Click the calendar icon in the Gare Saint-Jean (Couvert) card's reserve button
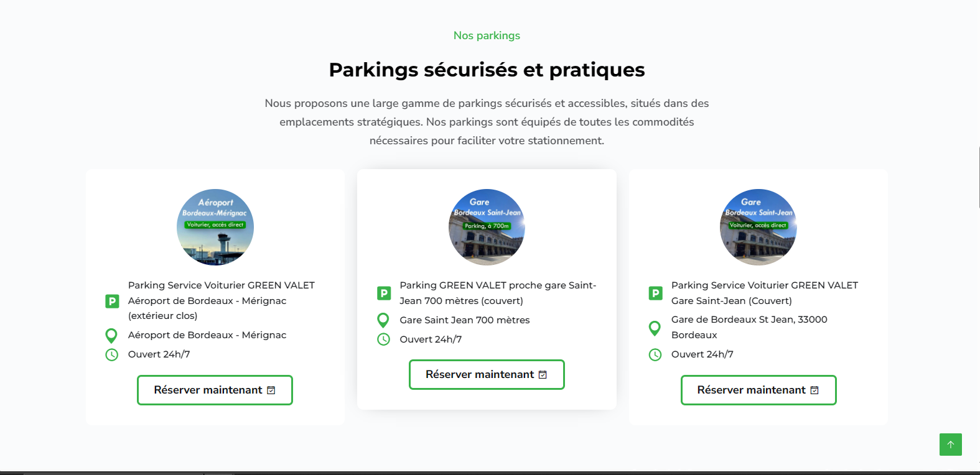This screenshot has height=475, width=980. [814, 390]
